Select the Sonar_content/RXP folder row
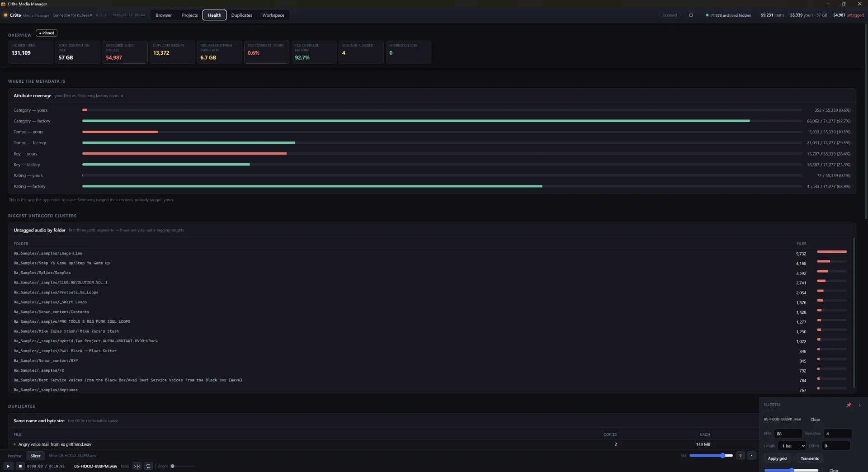Screen dimensions: 868x472 [x=430, y=361]
